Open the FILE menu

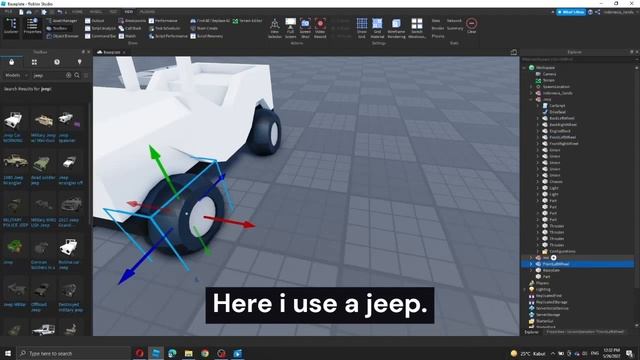pyautogui.click(x=8, y=12)
